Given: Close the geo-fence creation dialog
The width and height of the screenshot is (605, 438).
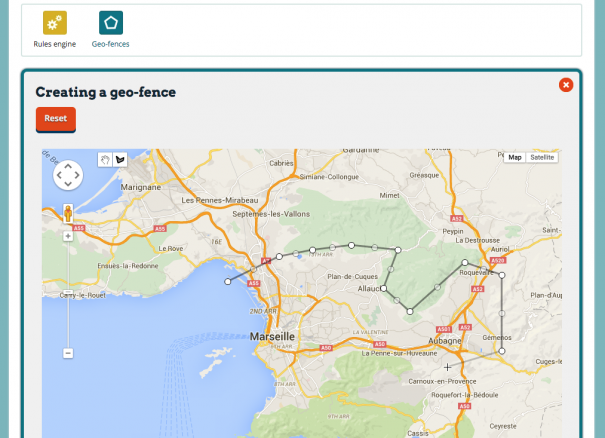Looking at the screenshot, I should pos(566,85).
